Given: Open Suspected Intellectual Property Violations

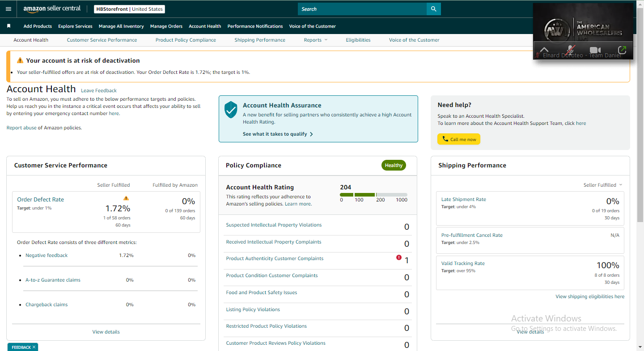Looking at the screenshot, I should pyautogui.click(x=274, y=225).
